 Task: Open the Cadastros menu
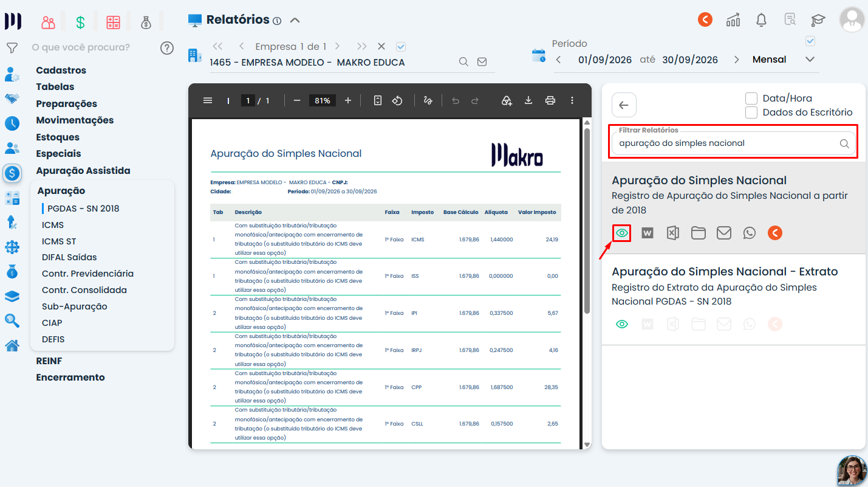(x=61, y=71)
